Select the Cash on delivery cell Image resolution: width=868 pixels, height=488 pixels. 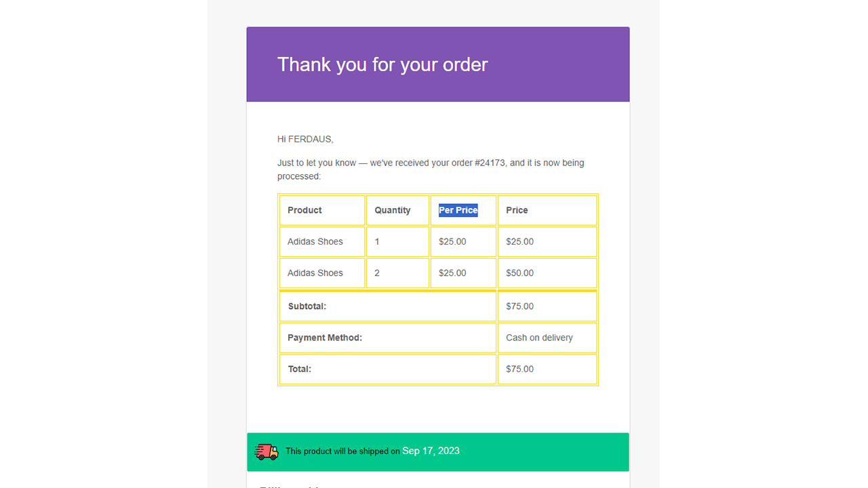click(540, 338)
